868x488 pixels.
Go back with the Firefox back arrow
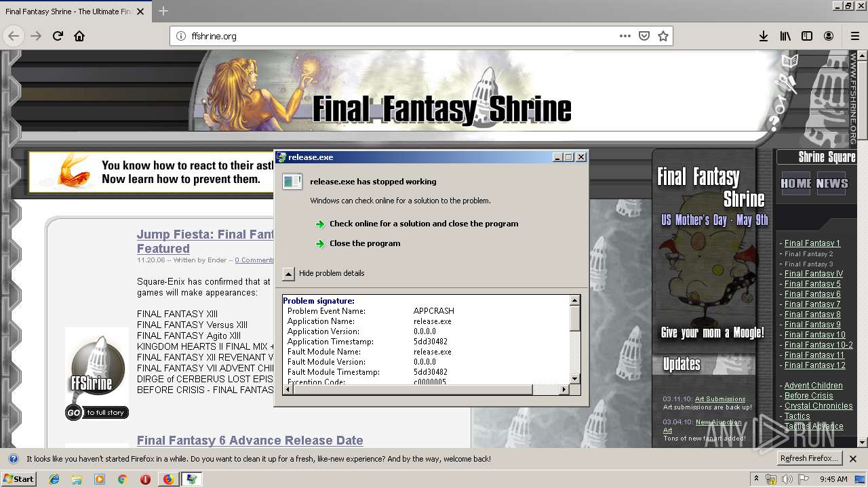click(14, 36)
